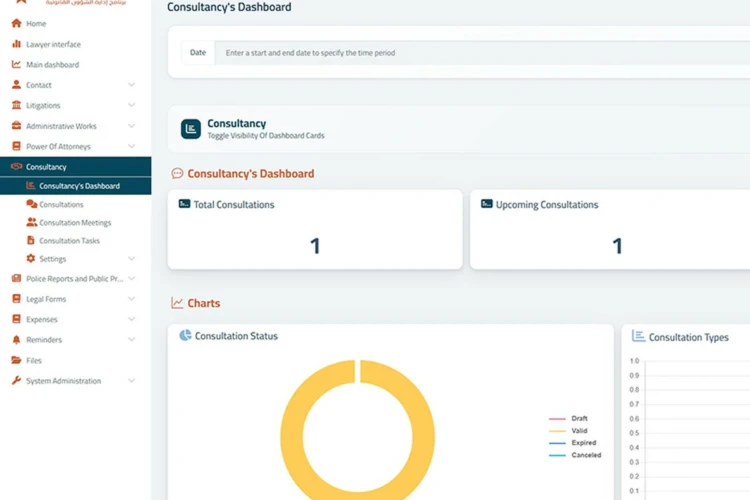
Task: Expand the Expenses chevron
Action: click(132, 319)
